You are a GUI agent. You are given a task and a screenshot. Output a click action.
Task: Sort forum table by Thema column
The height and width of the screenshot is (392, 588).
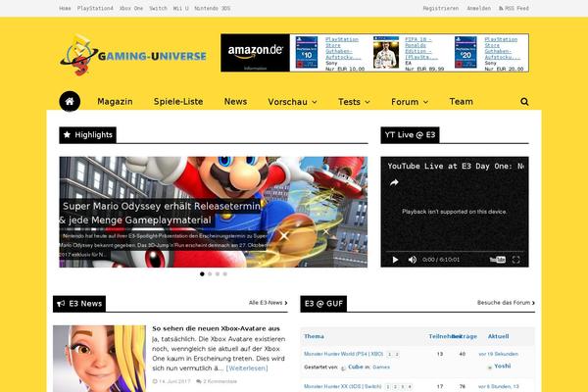314,336
